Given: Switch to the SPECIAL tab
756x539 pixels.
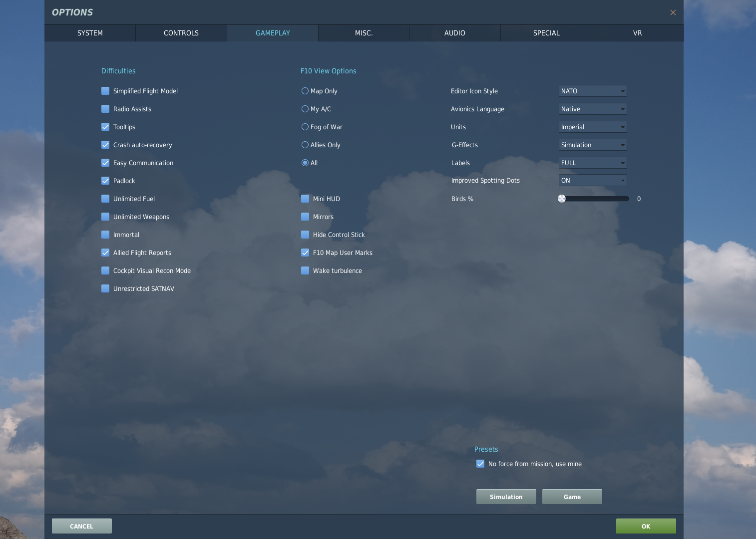Looking at the screenshot, I should pos(546,33).
